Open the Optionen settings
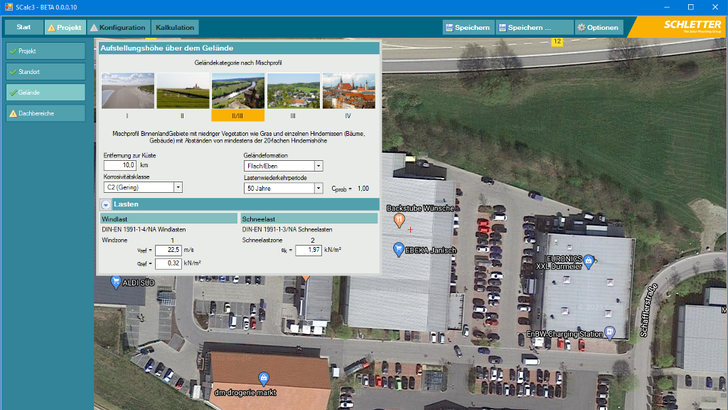The height and width of the screenshot is (410, 728). [598, 27]
